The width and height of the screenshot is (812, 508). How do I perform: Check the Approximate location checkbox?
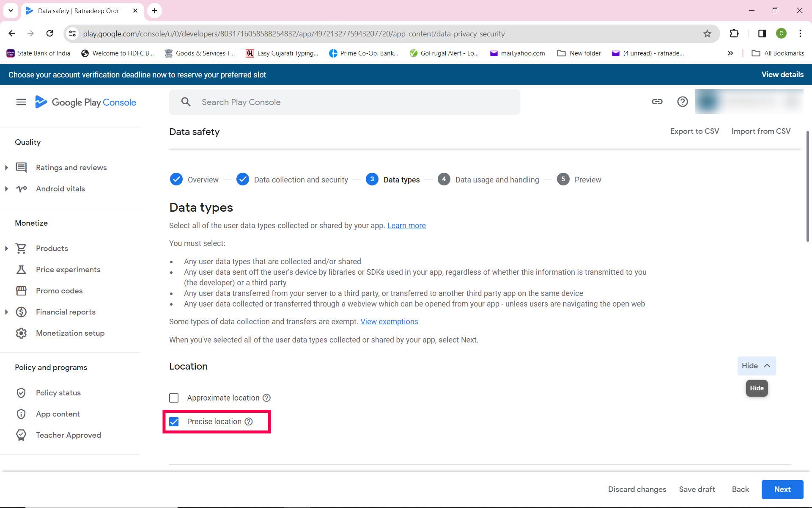pos(174,398)
